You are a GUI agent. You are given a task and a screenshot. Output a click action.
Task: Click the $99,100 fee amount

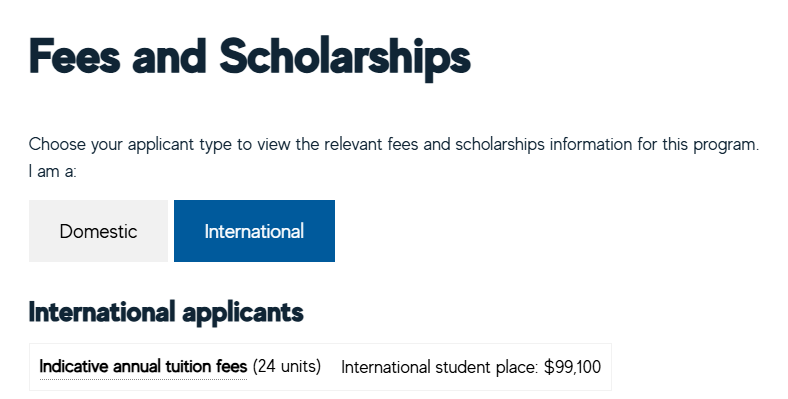coord(572,367)
